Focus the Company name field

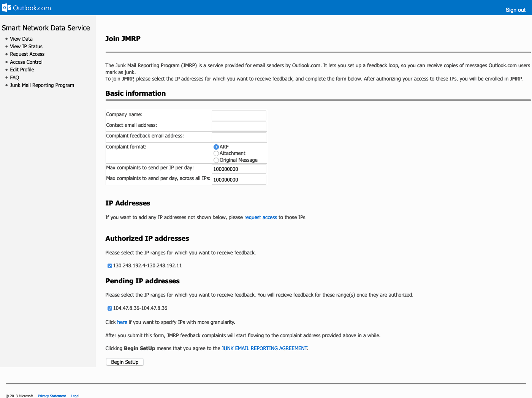click(239, 115)
